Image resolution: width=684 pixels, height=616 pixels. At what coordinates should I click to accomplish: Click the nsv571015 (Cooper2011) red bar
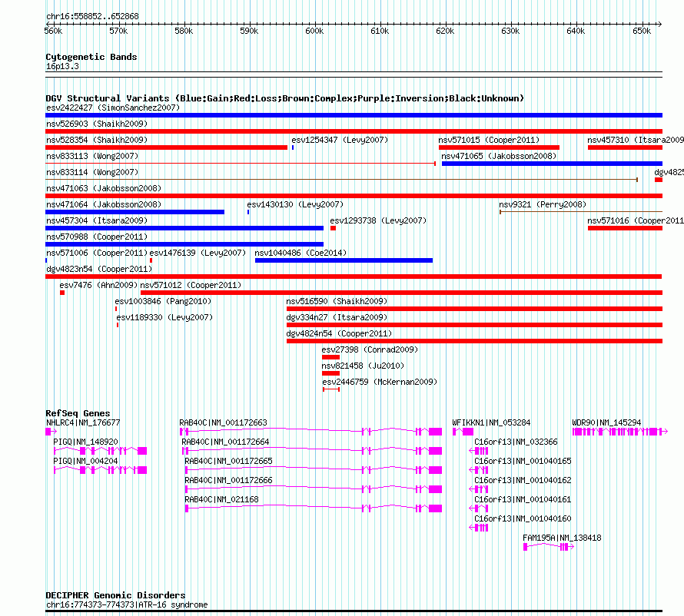pos(499,147)
